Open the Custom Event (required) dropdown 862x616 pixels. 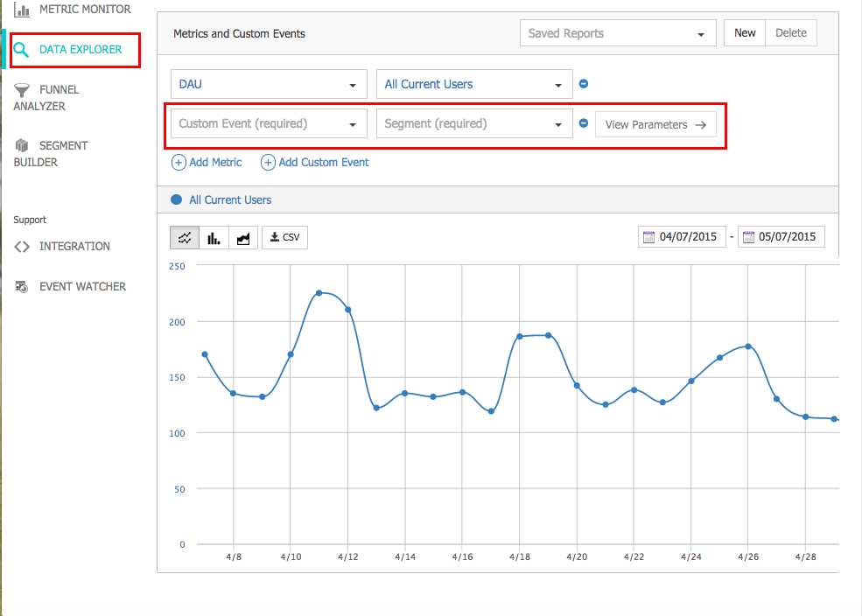click(268, 124)
